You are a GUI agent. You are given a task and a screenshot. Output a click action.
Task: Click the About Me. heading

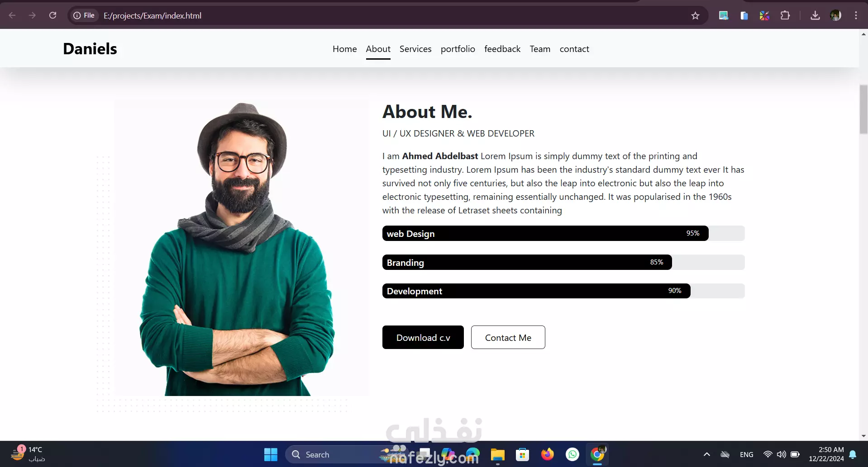[x=427, y=112]
